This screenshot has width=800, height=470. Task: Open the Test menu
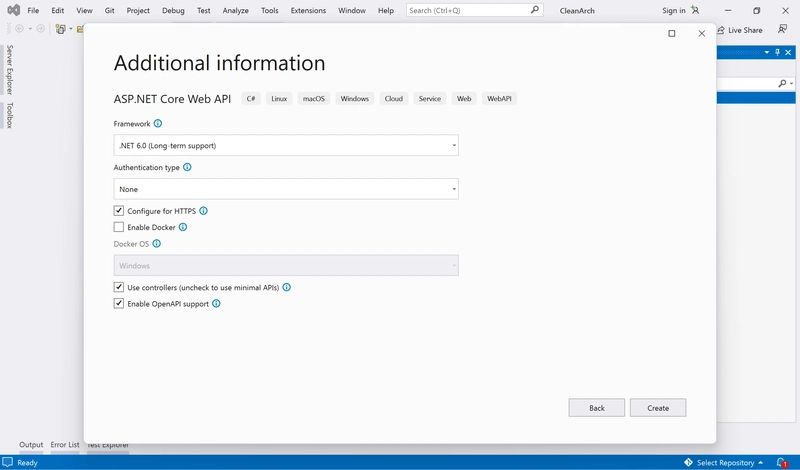click(x=204, y=10)
